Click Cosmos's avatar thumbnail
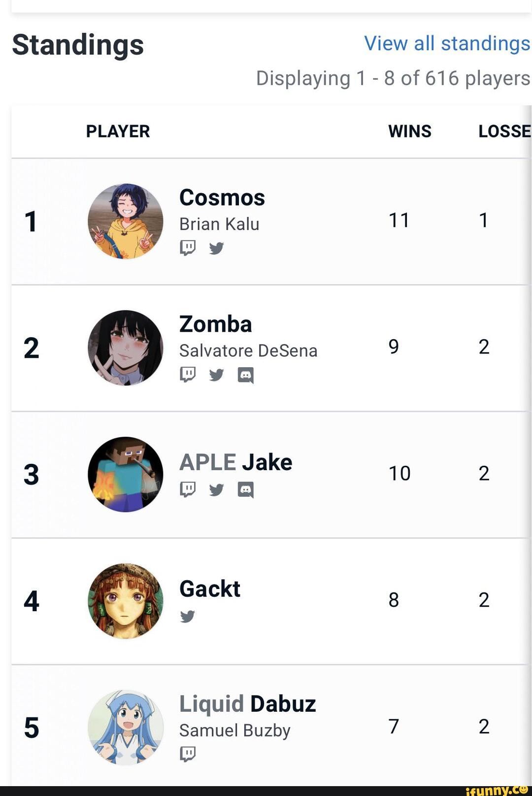The width and height of the screenshot is (532, 796). pyautogui.click(x=126, y=221)
